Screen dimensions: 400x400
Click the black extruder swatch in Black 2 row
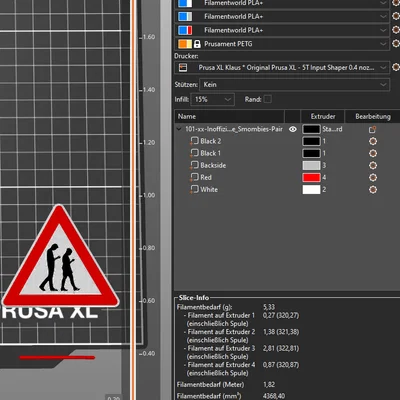click(x=311, y=141)
